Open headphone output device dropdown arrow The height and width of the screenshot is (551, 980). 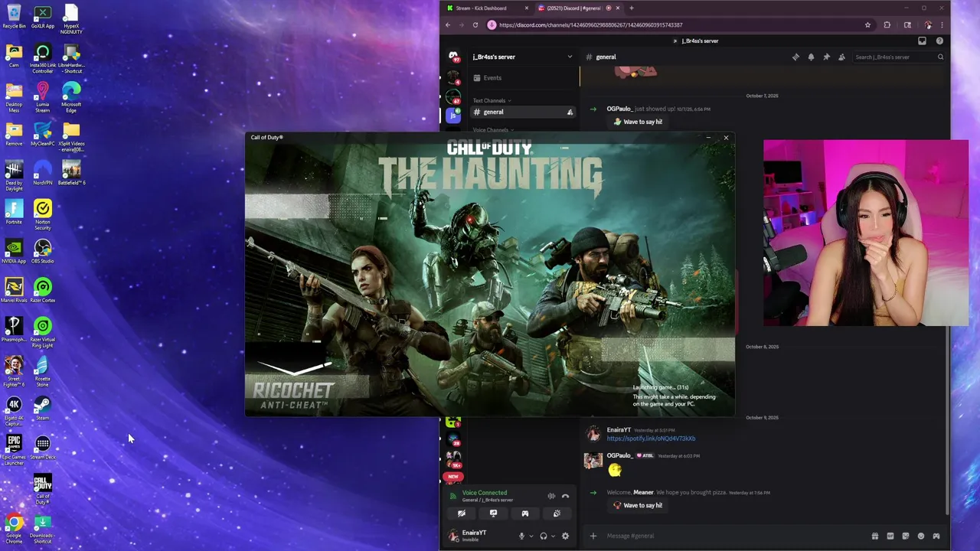coord(552,536)
